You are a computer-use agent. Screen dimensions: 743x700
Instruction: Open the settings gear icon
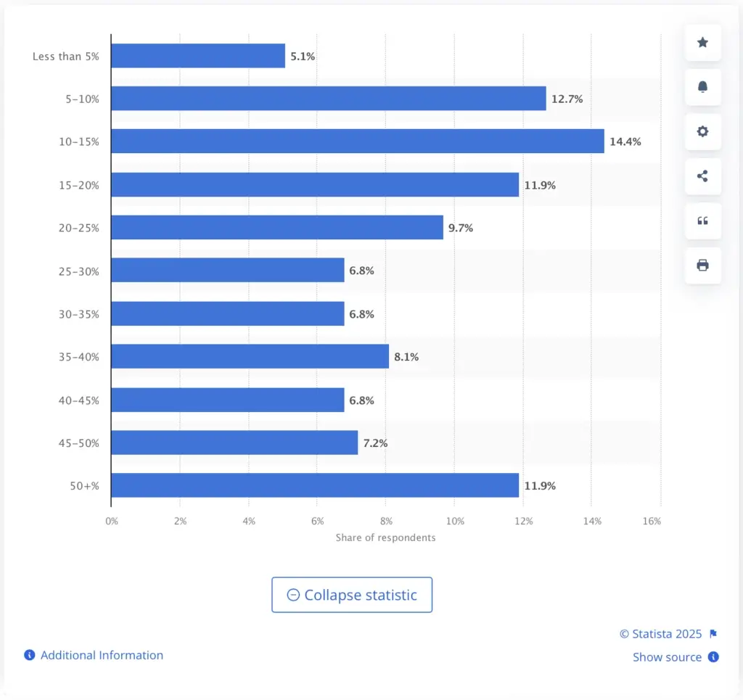pos(702,131)
